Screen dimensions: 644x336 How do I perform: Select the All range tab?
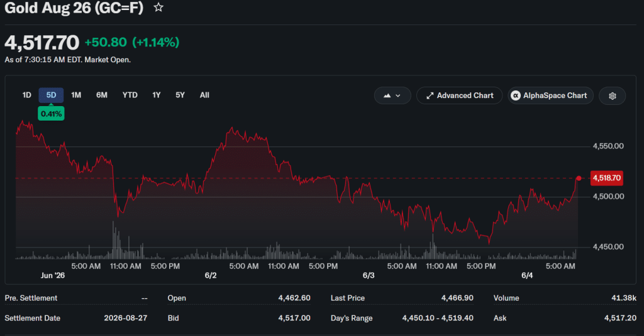(x=204, y=95)
